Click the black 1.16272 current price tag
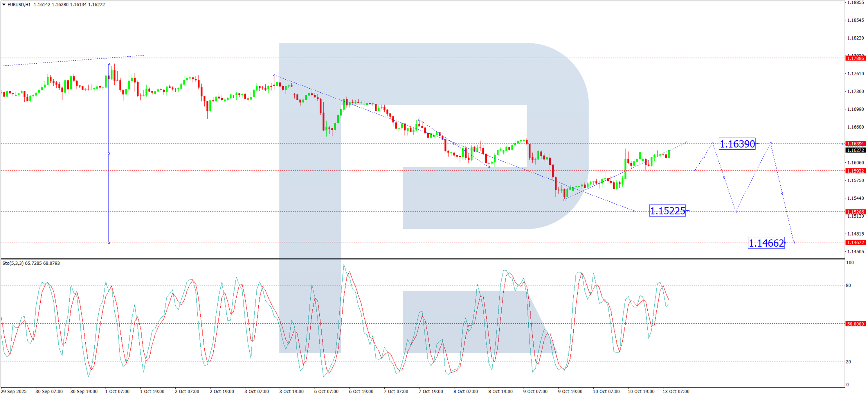Screen dimensions: 868x396 [x=855, y=151]
